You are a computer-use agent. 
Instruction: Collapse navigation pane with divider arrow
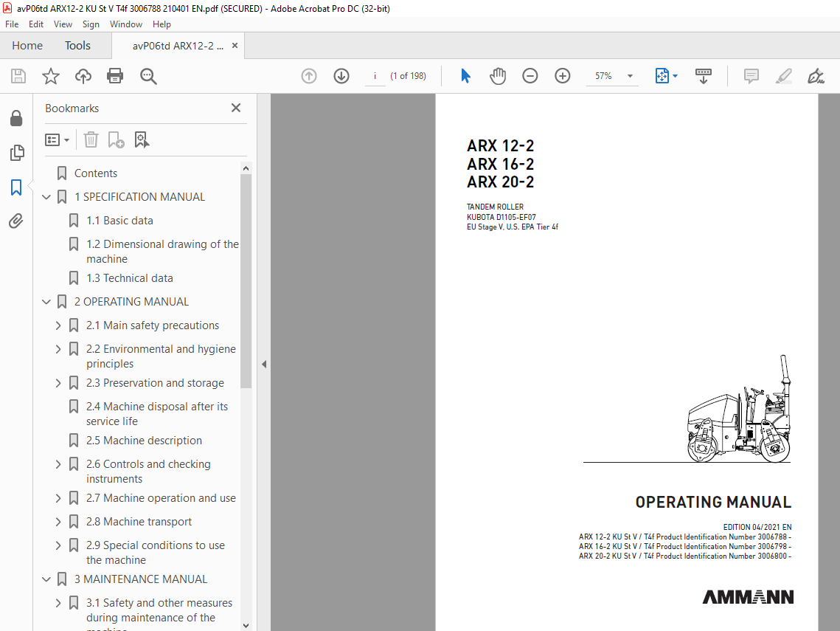pyautogui.click(x=264, y=364)
